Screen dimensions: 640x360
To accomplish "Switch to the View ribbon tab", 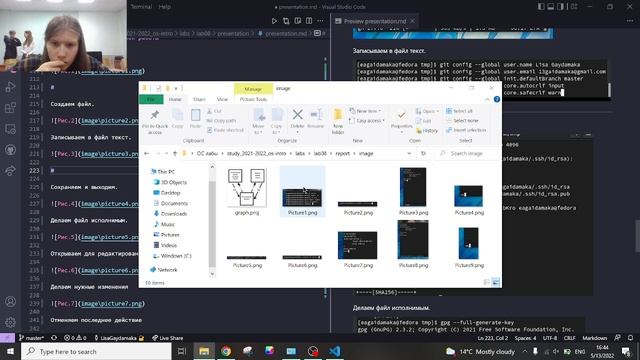I will tap(222, 99).
